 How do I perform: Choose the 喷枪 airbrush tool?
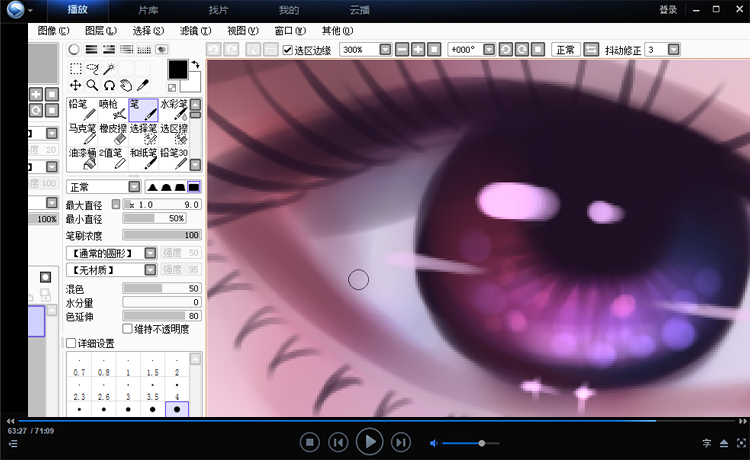pos(112,110)
